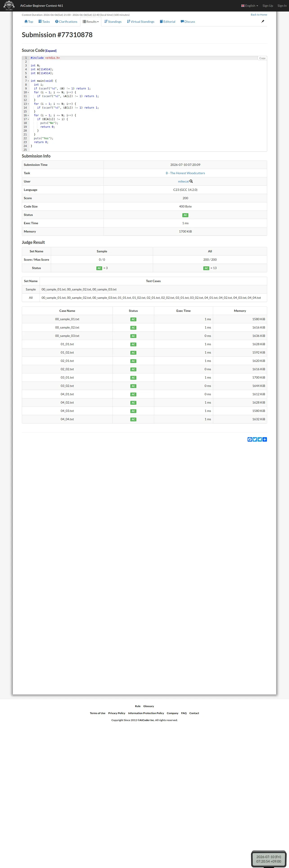Screen dimensions: 289x868
Task: Switch to the Virtual Standings tab
Action: click(141, 22)
